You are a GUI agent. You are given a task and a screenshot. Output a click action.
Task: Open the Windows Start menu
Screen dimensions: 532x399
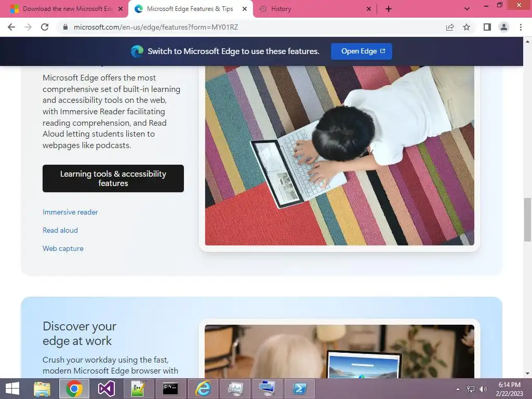click(x=12, y=389)
